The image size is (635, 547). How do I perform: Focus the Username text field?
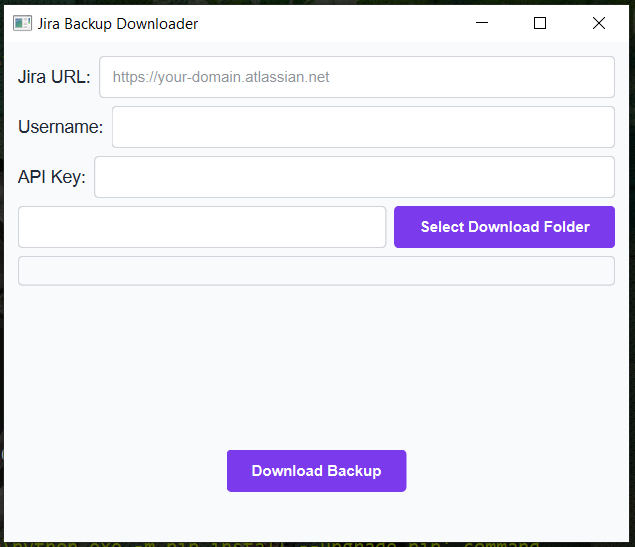363,127
